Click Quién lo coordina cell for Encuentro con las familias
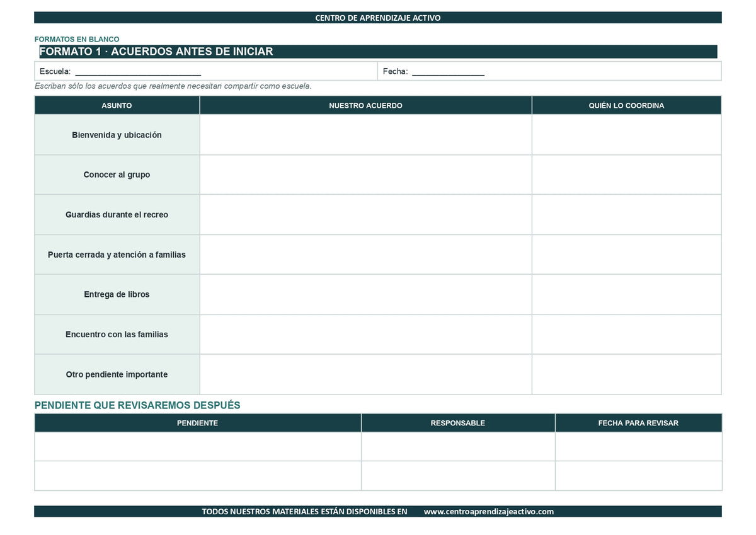 (x=626, y=335)
